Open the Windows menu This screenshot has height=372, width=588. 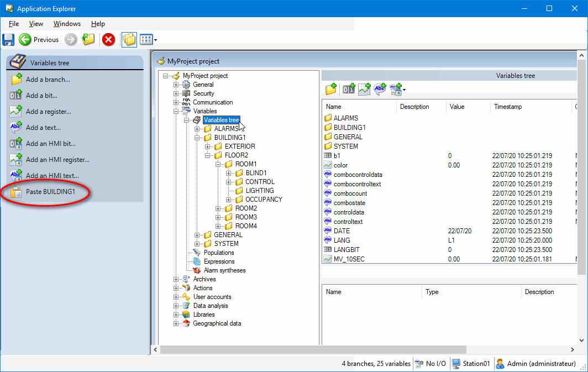67,24
